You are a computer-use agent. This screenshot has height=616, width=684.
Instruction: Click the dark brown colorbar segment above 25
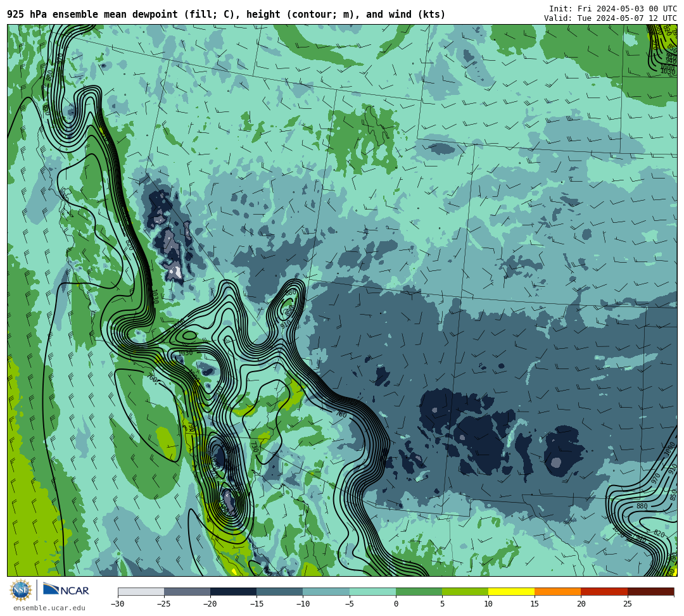click(651, 591)
